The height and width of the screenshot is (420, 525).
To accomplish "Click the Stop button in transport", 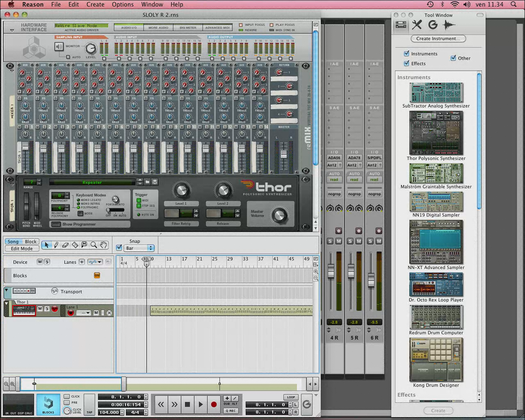I will pos(187,404).
